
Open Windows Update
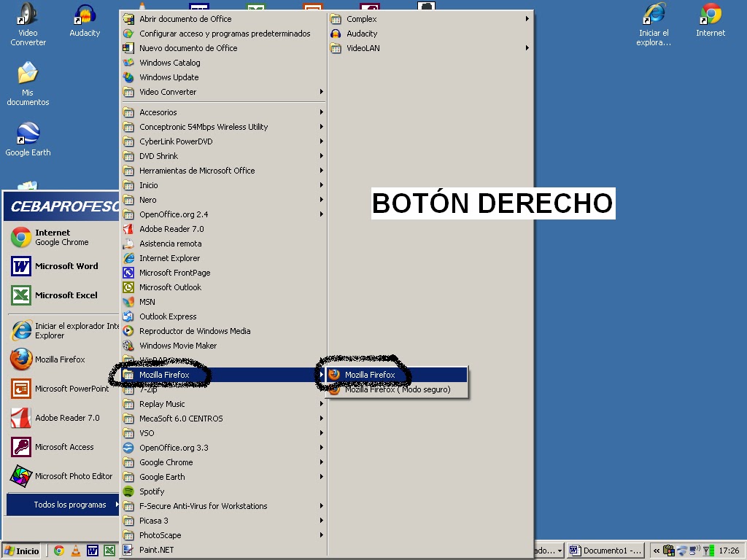[x=224, y=77]
